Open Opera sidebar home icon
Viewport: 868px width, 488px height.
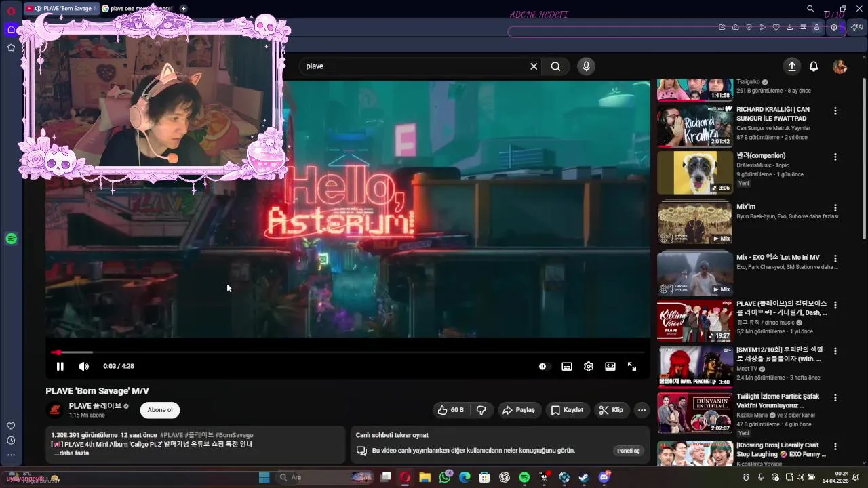pyautogui.click(x=11, y=29)
